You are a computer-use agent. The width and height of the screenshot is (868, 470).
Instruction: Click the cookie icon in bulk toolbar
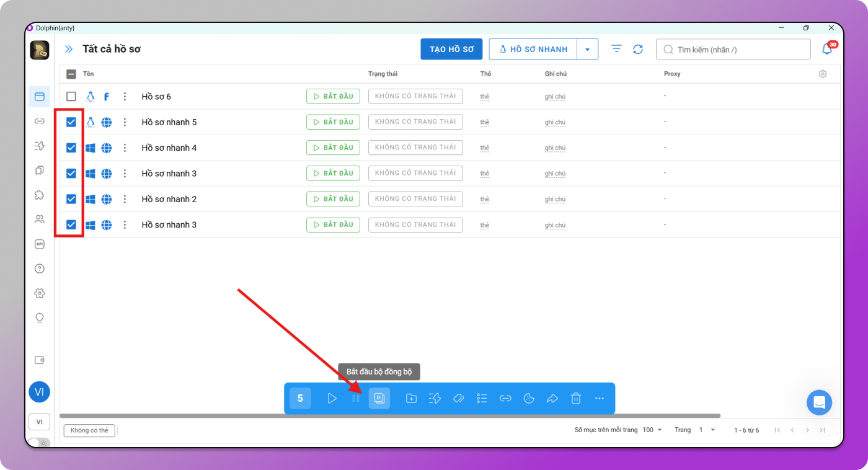click(529, 398)
